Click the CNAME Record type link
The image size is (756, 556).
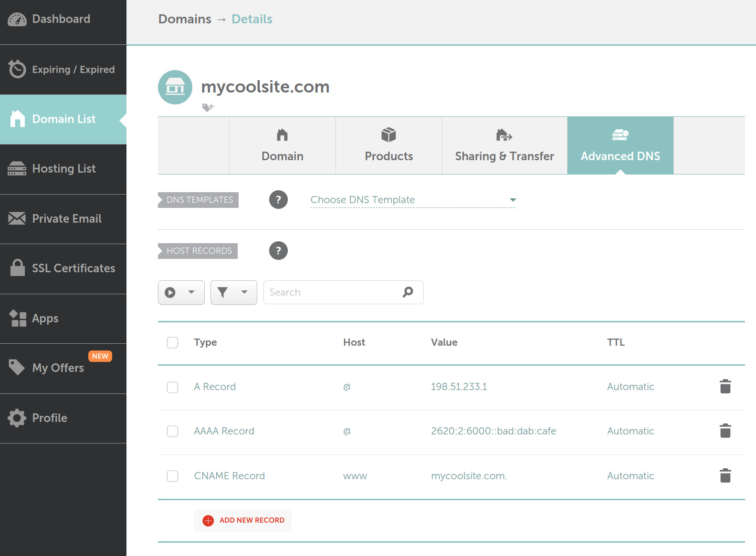point(229,476)
